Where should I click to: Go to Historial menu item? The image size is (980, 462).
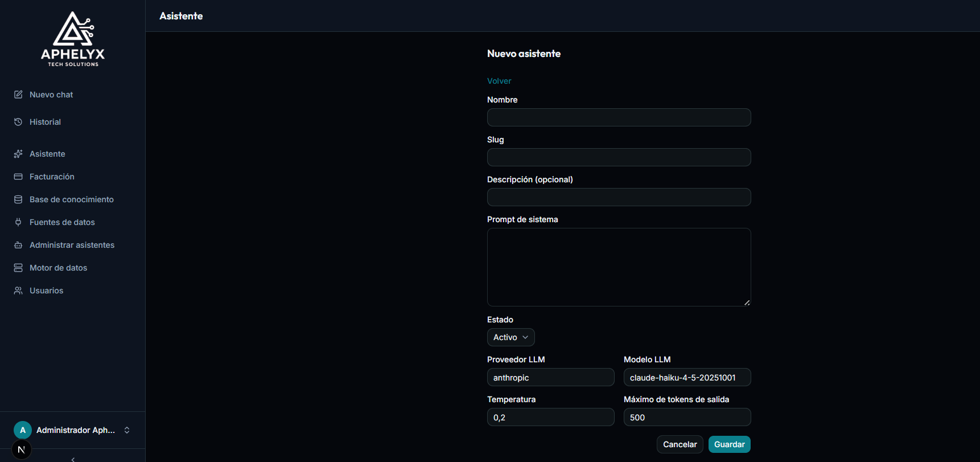pos(45,122)
